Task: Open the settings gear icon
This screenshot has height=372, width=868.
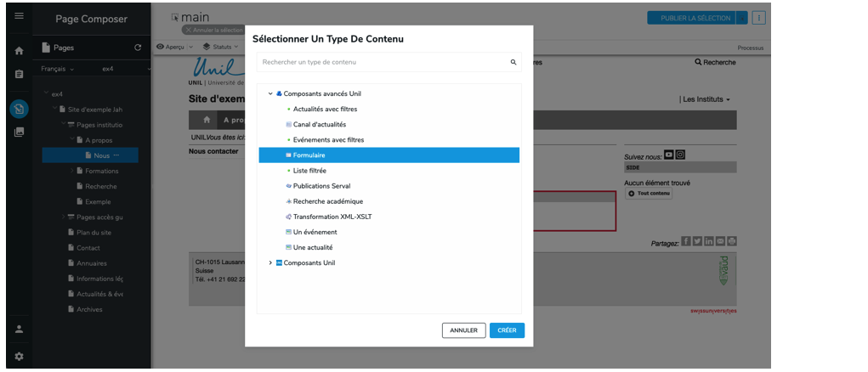Action: coord(19,356)
